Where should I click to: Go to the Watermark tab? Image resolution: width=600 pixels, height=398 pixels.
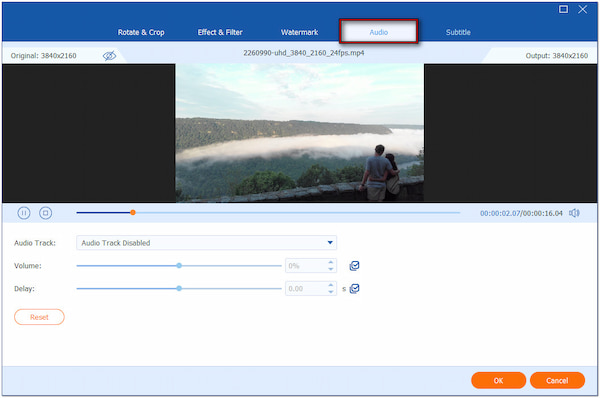(300, 32)
